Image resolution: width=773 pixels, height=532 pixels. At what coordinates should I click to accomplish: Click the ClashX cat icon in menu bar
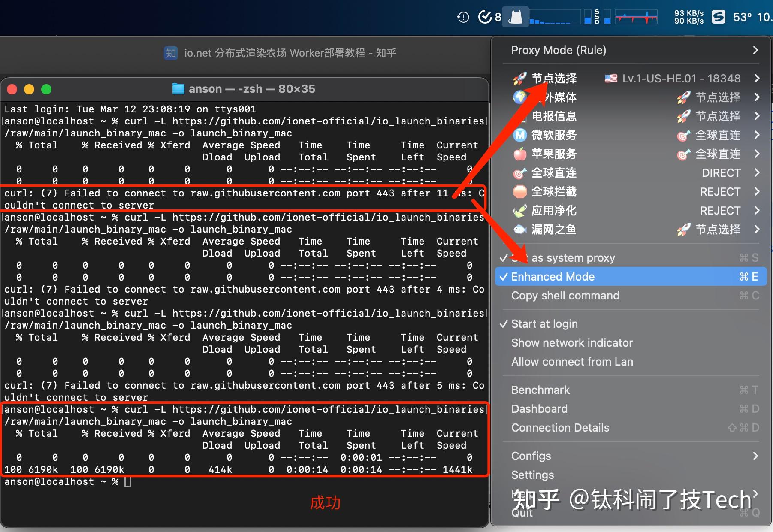[515, 17]
